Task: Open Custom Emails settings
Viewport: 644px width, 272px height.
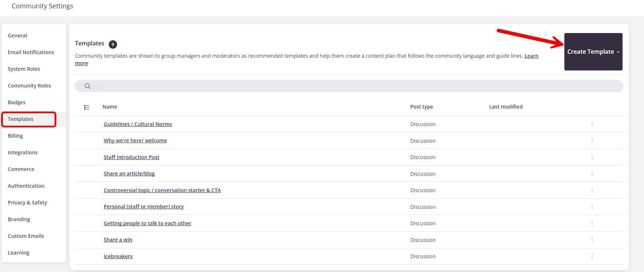Action: pos(26,236)
